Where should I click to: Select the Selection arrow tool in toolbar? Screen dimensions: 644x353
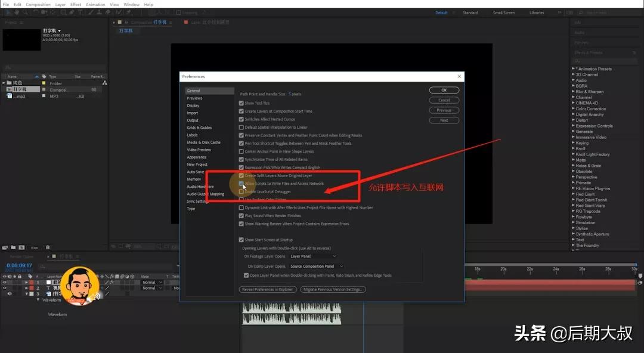coord(8,13)
